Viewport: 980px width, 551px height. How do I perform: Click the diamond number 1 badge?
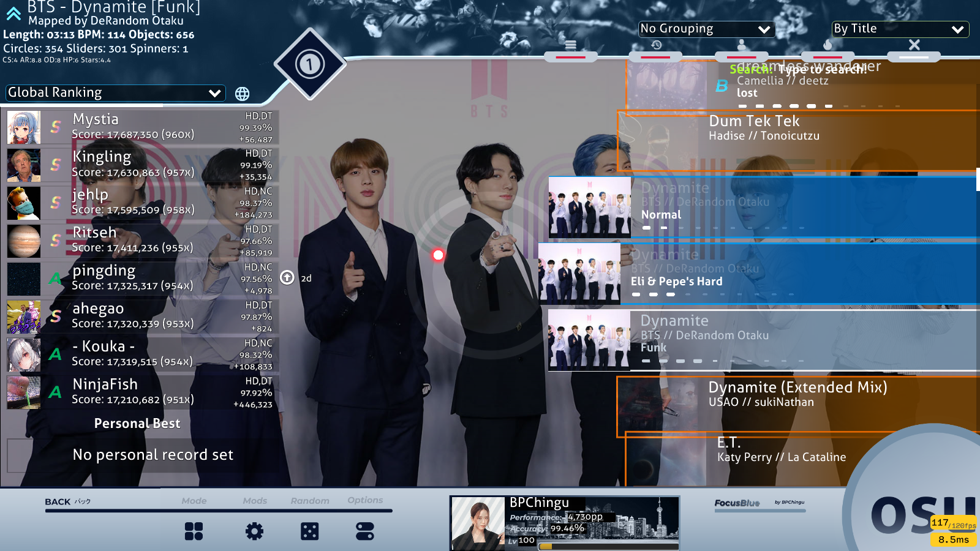click(309, 64)
